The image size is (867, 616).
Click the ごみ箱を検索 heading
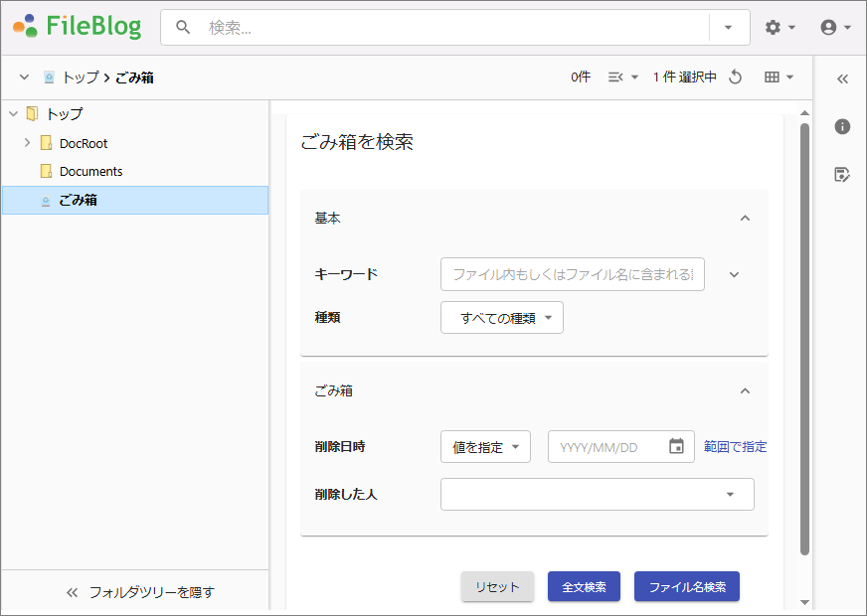tap(357, 142)
